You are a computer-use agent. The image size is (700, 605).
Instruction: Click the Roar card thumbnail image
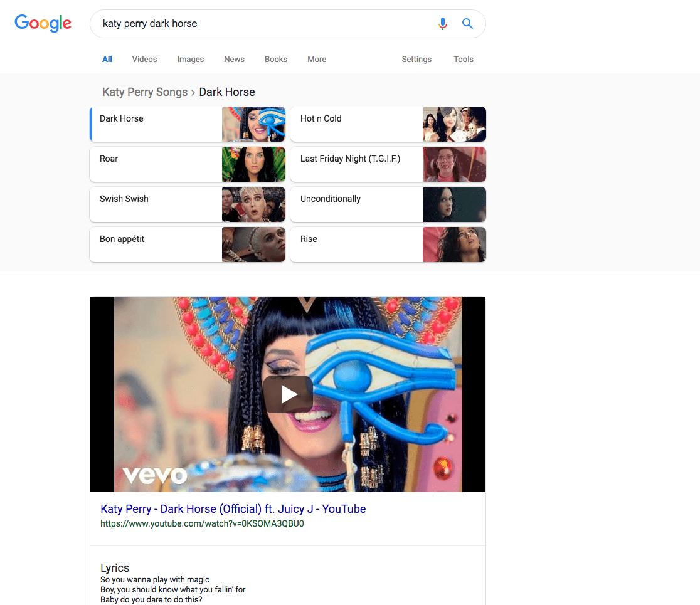pos(253,164)
